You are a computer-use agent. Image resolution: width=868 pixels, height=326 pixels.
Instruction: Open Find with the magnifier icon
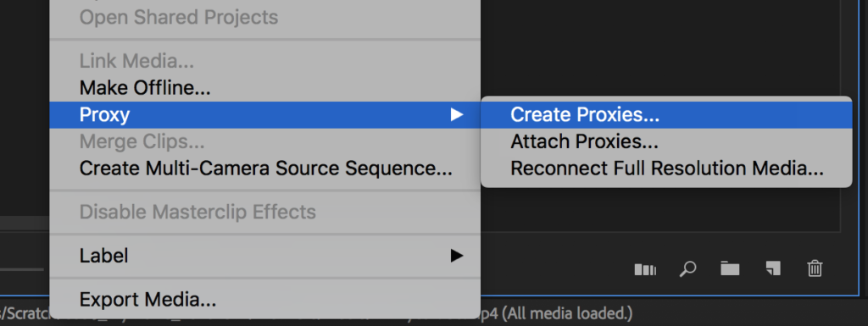(687, 269)
